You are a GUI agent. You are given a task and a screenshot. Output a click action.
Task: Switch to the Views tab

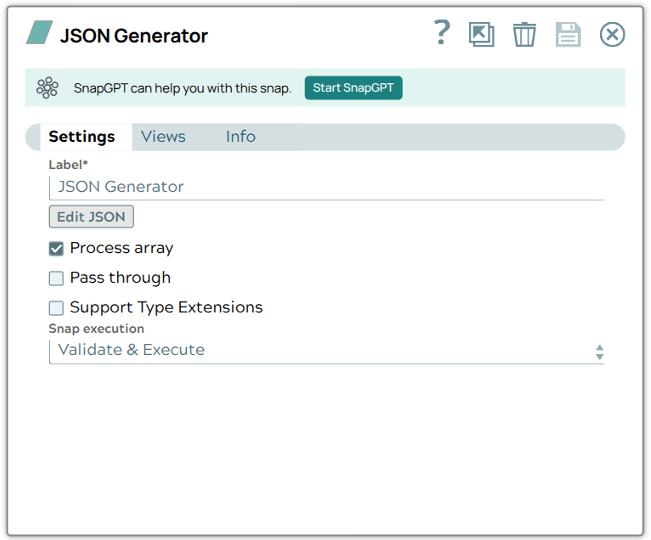click(163, 137)
